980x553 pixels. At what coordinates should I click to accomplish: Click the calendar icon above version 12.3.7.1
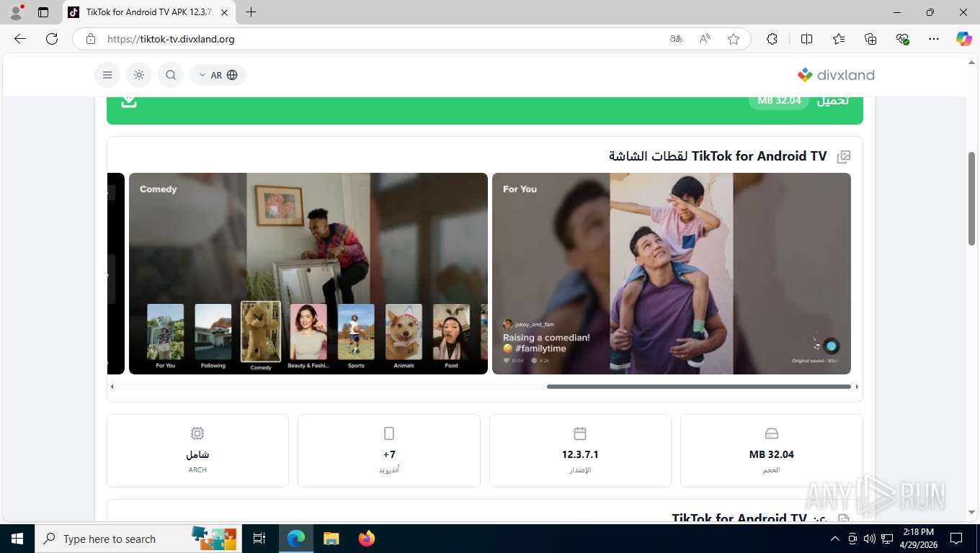[580, 433]
